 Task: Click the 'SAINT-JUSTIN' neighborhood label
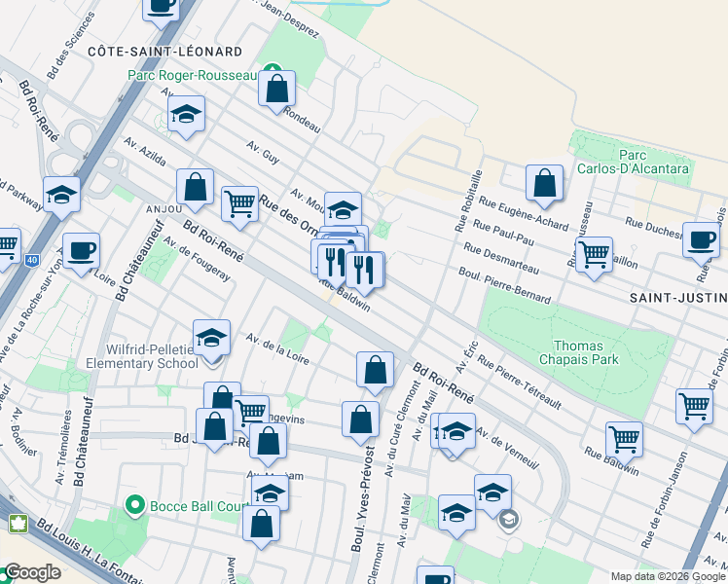click(x=678, y=298)
